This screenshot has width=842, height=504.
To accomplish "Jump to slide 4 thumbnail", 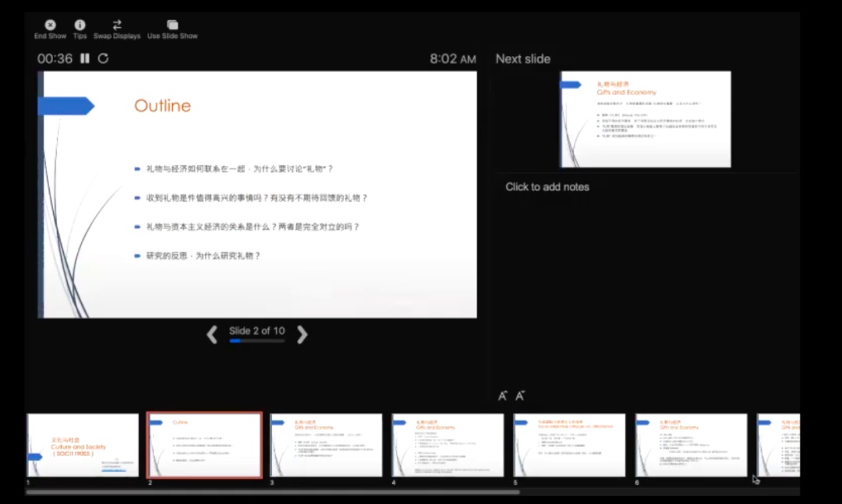I will coord(448,445).
